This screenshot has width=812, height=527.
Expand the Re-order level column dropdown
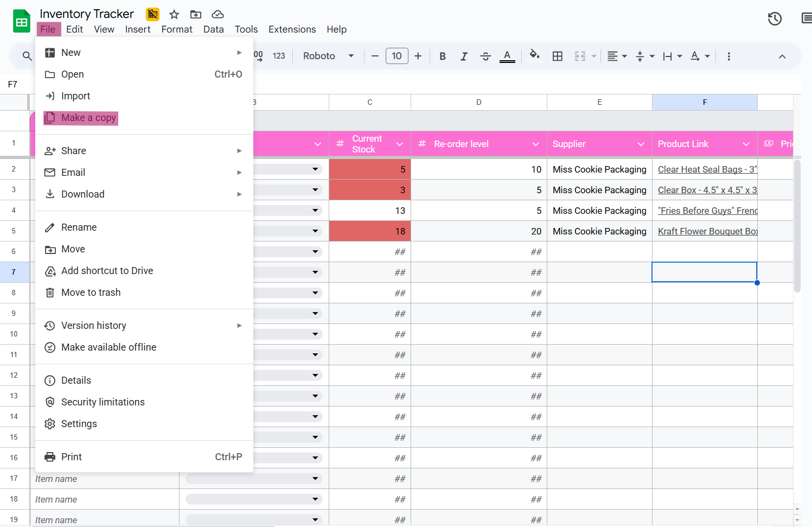pyautogui.click(x=535, y=144)
